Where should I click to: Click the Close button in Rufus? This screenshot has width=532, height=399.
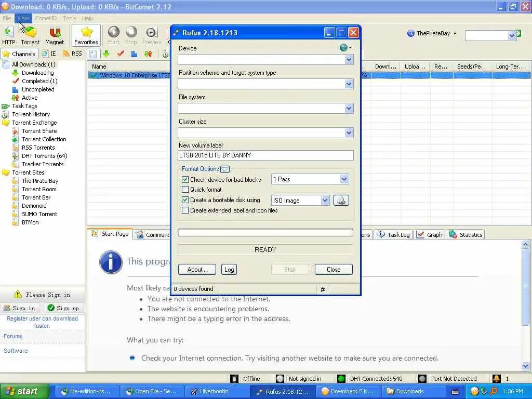click(334, 270)
